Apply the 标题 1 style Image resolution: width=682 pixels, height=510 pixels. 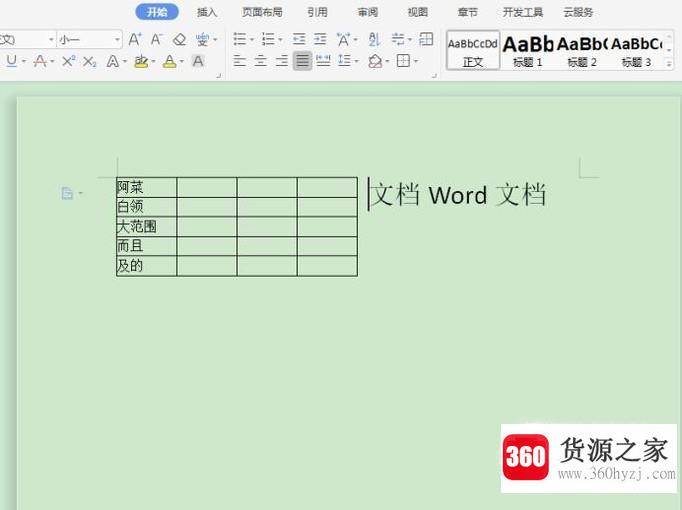pos(527,50)
